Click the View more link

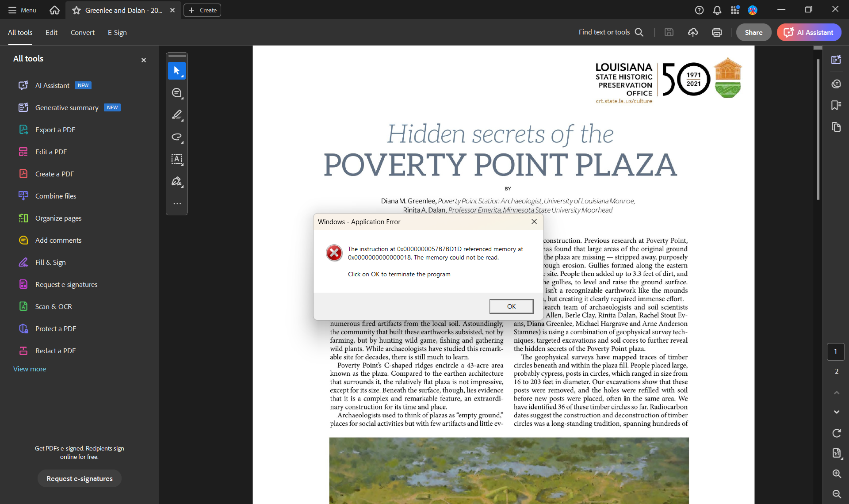(30, 369)
